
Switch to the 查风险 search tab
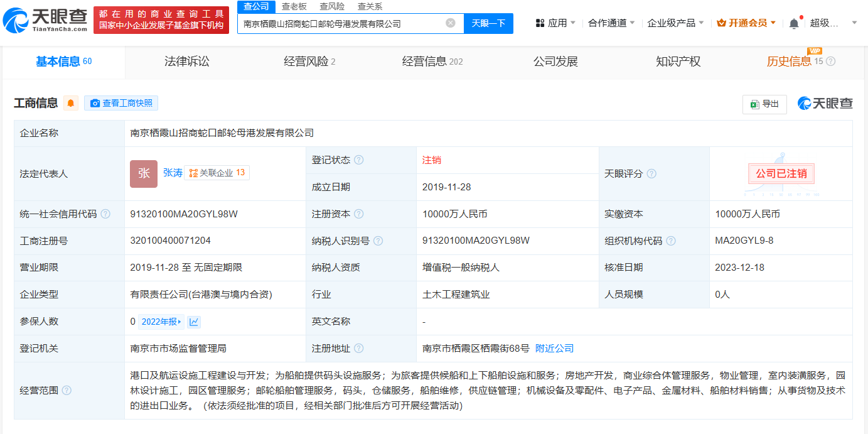tap(332, 6)
